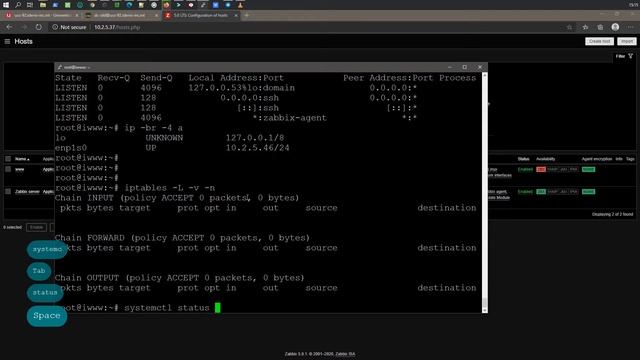Screen dimensions: 640x360
Task: Select the Configuration of hosts tab
Action: pyautogui.click(x=200, y=15)
